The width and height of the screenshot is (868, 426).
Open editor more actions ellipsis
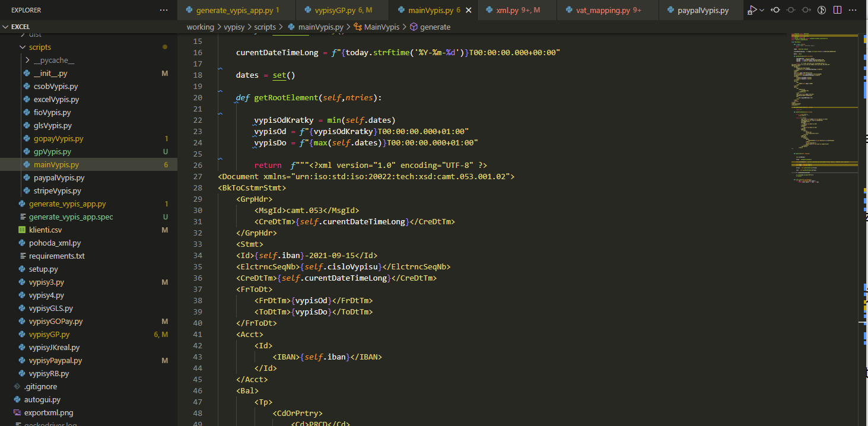click(x=853, y=10)
